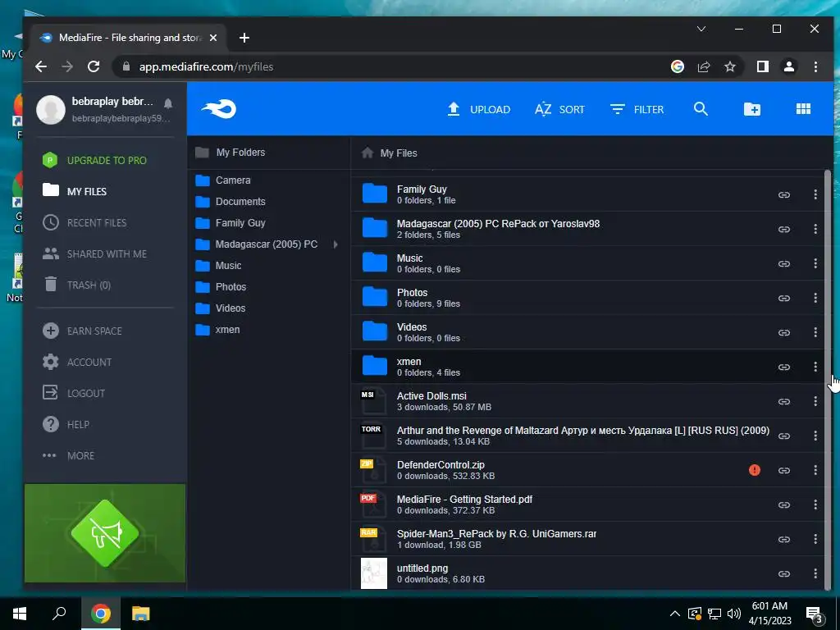Open options menu for Music folder row
This screenshot has width=840, height=630.
[x=815, y=263]
